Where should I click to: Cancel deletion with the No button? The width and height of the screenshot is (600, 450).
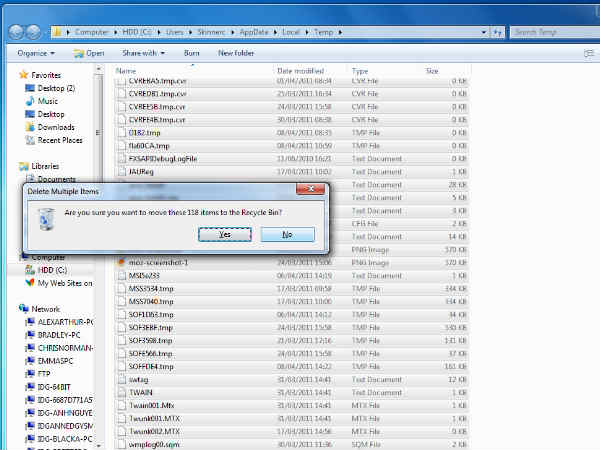[287, 234]
